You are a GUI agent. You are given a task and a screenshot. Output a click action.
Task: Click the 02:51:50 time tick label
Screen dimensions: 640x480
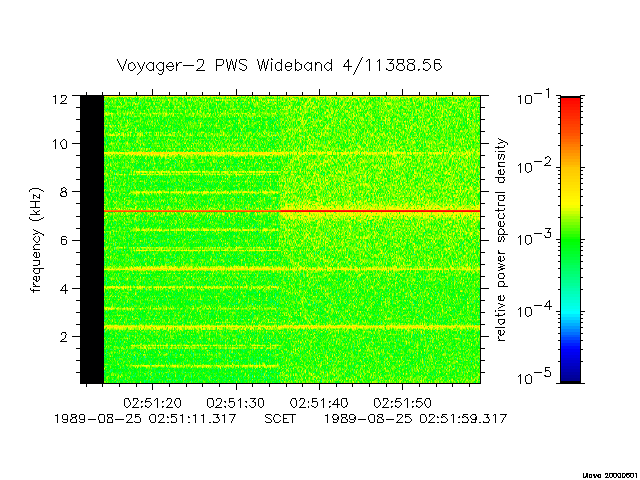(x=402, y=403)
